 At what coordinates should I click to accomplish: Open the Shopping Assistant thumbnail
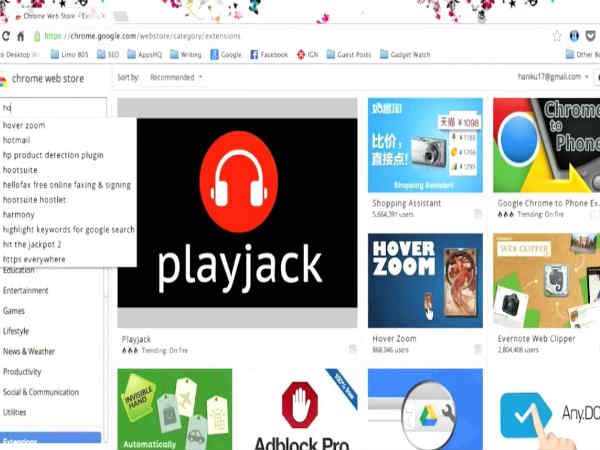(425, 145)
